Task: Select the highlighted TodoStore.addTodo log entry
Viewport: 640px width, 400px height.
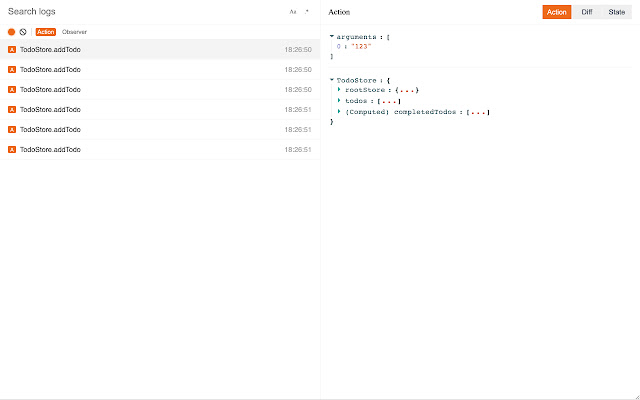Action: [160, 49]
